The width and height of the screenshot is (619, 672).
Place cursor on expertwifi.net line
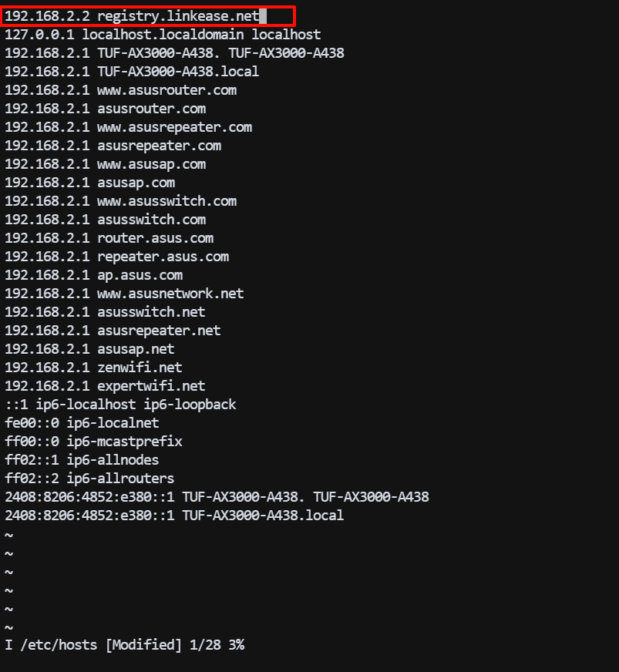(x=105, y=386)
